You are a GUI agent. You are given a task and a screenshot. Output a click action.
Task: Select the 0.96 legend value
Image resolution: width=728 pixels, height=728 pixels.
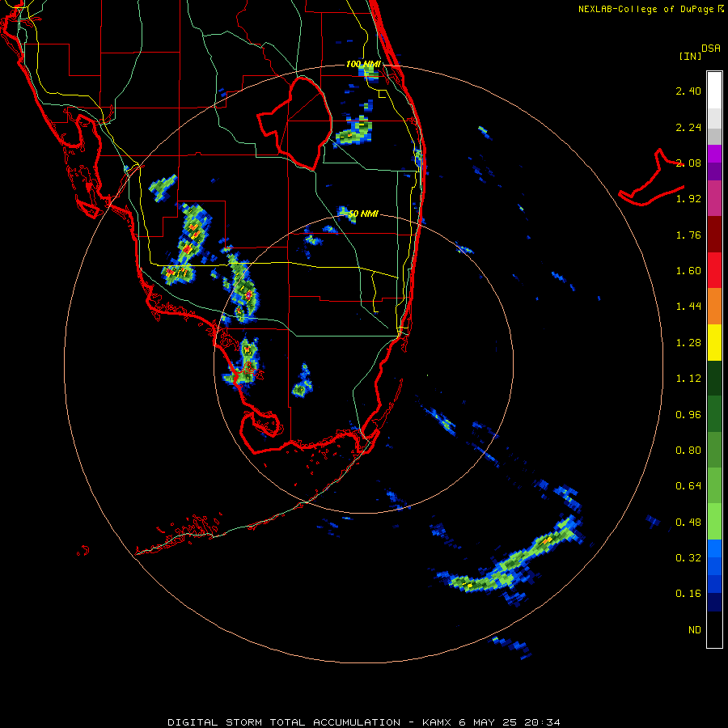click(x=688, y=415)
